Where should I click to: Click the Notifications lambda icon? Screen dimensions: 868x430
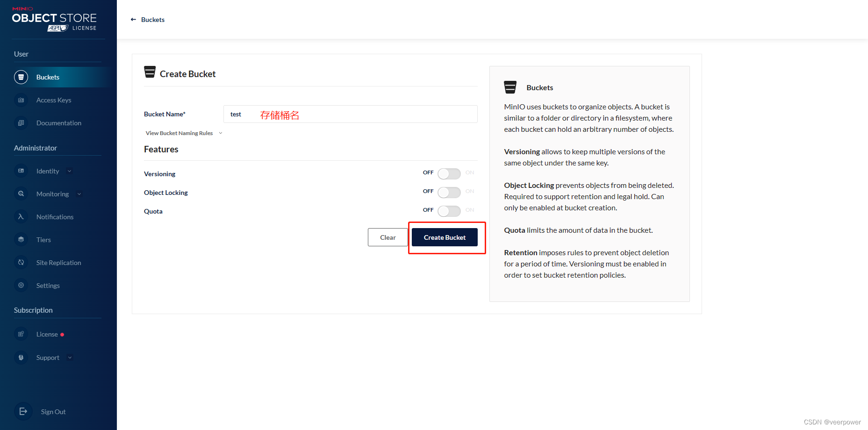point(21,217)
